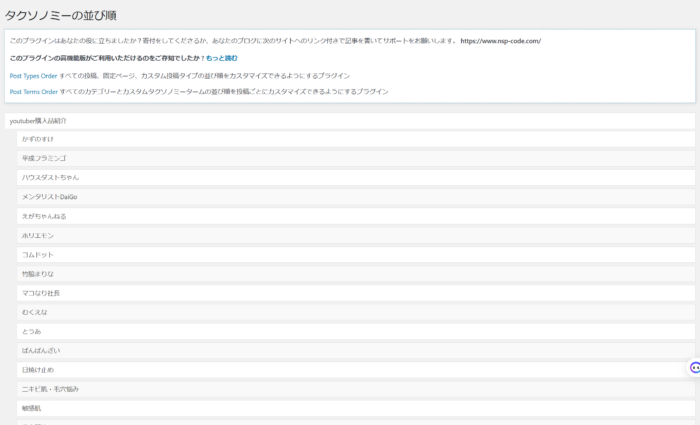Select the ホリエモン row
Viewport: 700px width, 425px height.
pos(356,235)
